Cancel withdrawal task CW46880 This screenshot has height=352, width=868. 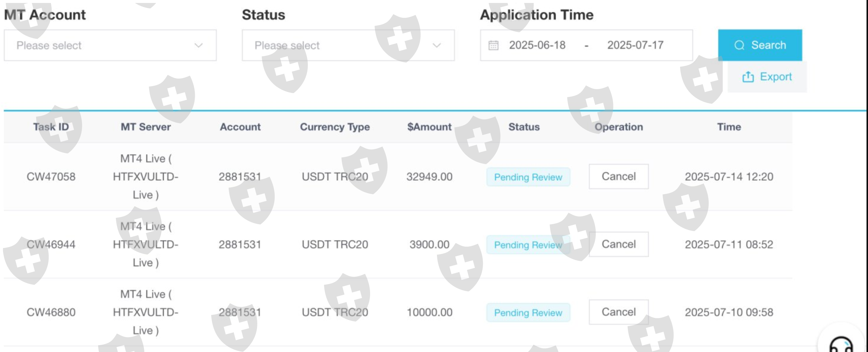coord(618,312)
